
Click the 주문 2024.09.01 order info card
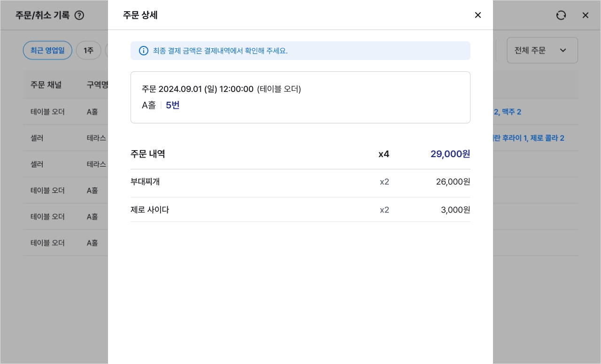tap(300, 97)
